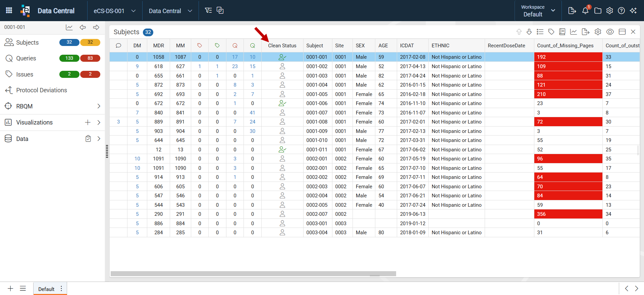
Task: Click the green 133 Queries badge
Action: [69, 58]
